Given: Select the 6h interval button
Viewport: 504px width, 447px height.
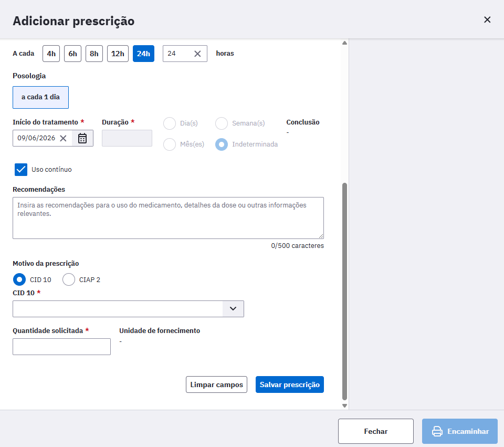Looking at the screenshot, I should (x=72, y=54).
